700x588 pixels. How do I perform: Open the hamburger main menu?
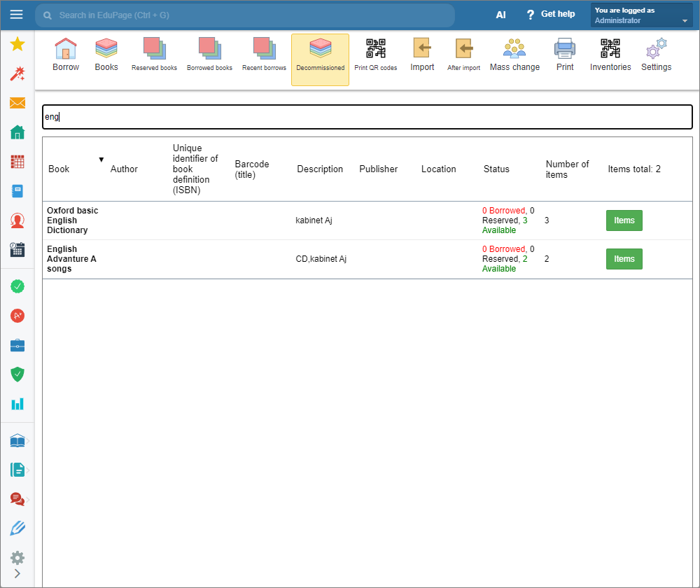pyautogui.click(x=17, y=15)
